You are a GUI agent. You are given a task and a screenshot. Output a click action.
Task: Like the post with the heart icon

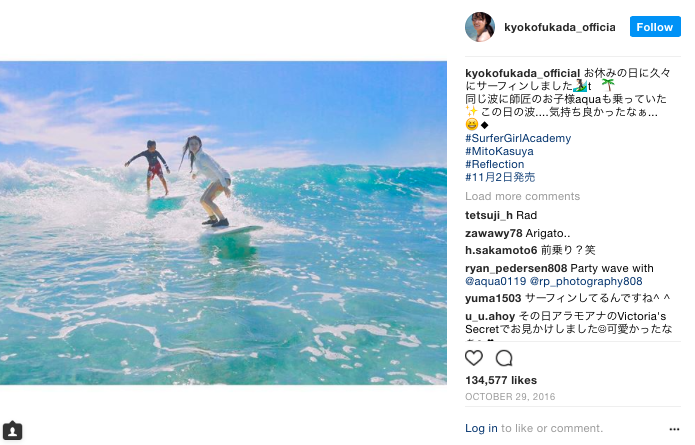point(474,358)
